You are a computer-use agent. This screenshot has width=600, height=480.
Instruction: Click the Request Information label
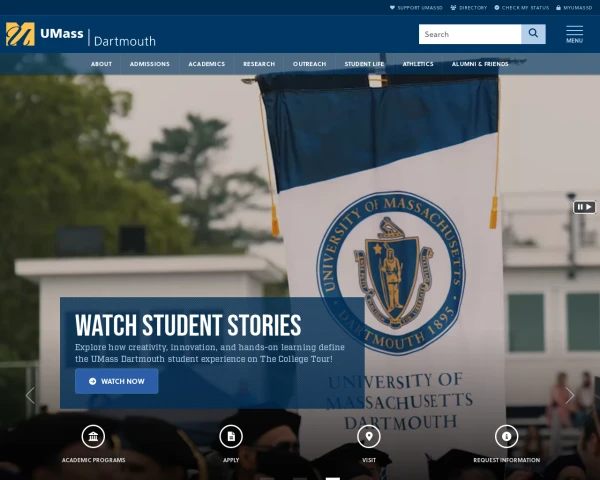pos(507,460)
